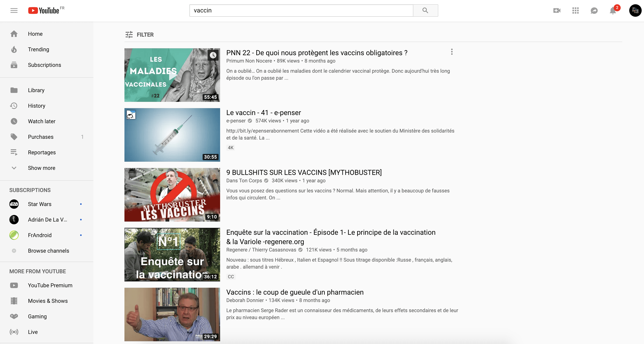Play the Mythobuster Les Vaccins thumbnail
Viewport: 644px width, 344px height.
click(172, 195)
